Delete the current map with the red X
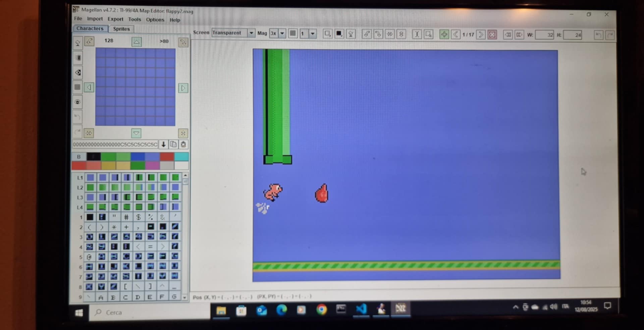 pos(492,35)
